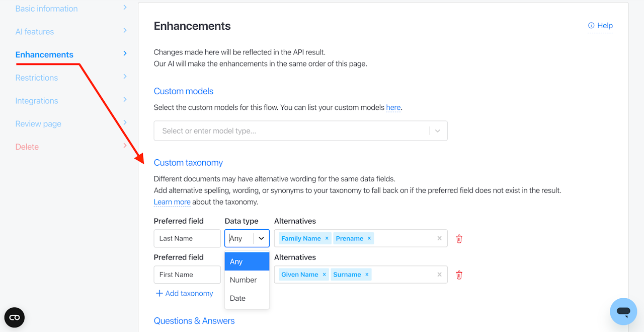Remove the Prename alternative tag

[369, 239]
